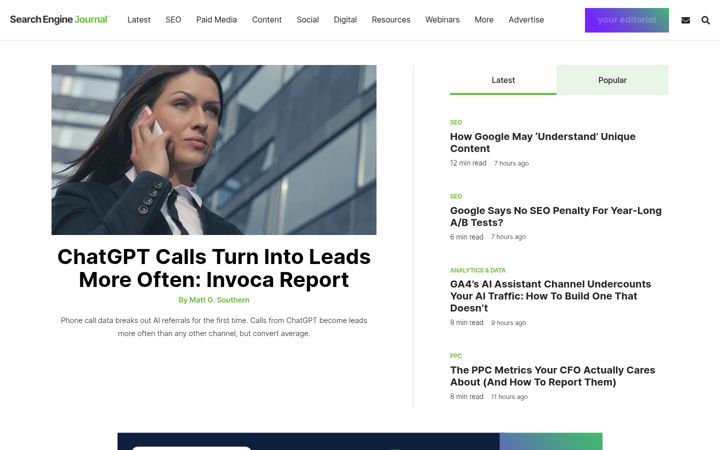
Task: Open 'How Google May Understand Unique Content'
Action: coord(543,142)
